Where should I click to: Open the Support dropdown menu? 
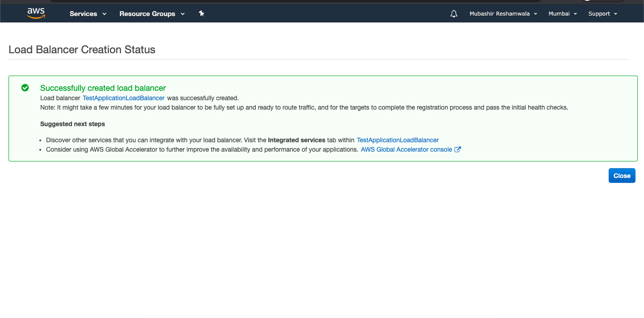point(603,14)
